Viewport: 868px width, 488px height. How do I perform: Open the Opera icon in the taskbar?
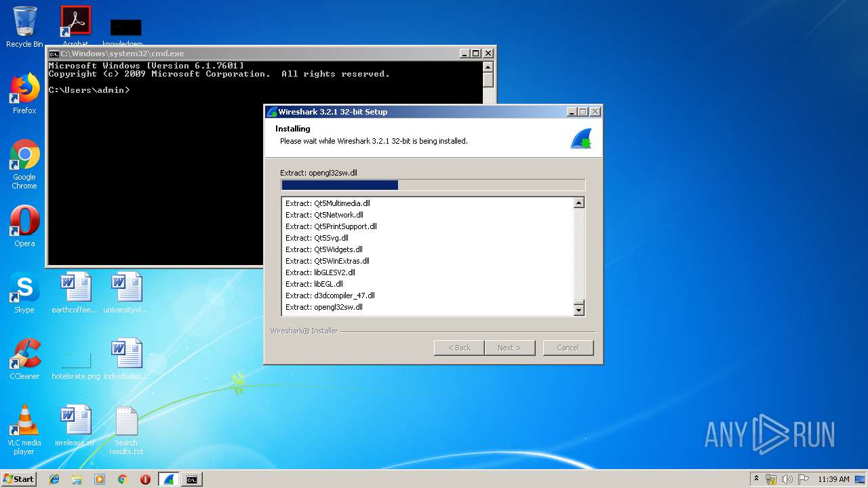145,479
